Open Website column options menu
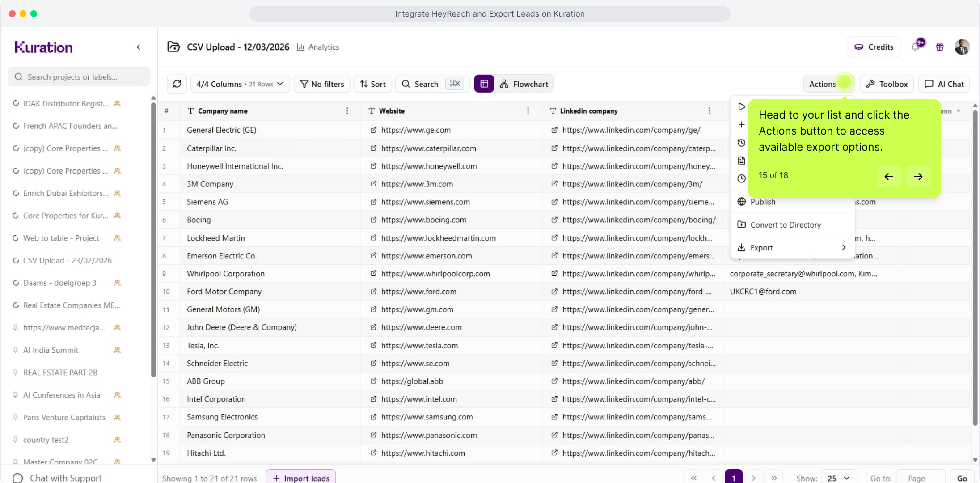This screenshot has width=980, height=483. click(x=528, y=111)
